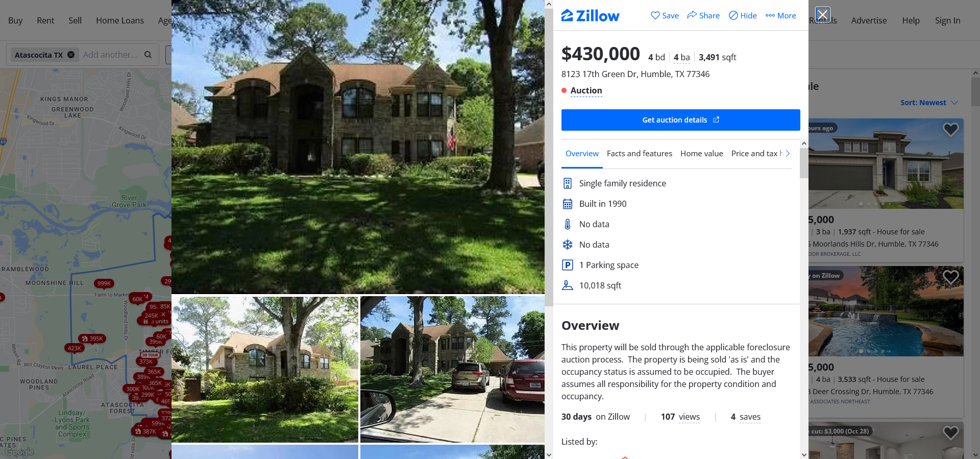Click the 395K map price marker
The width and height of the screenshot is (980, 459).
point(92,339)
